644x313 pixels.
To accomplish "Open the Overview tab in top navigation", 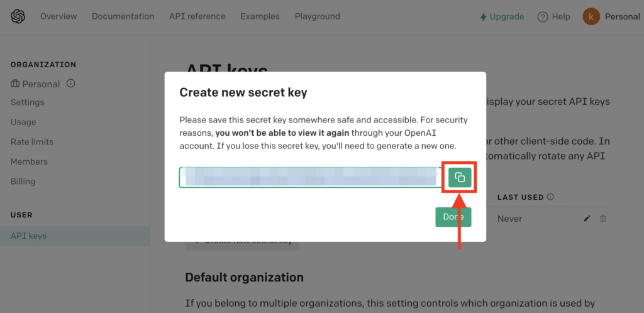I will tap(58, 16).
